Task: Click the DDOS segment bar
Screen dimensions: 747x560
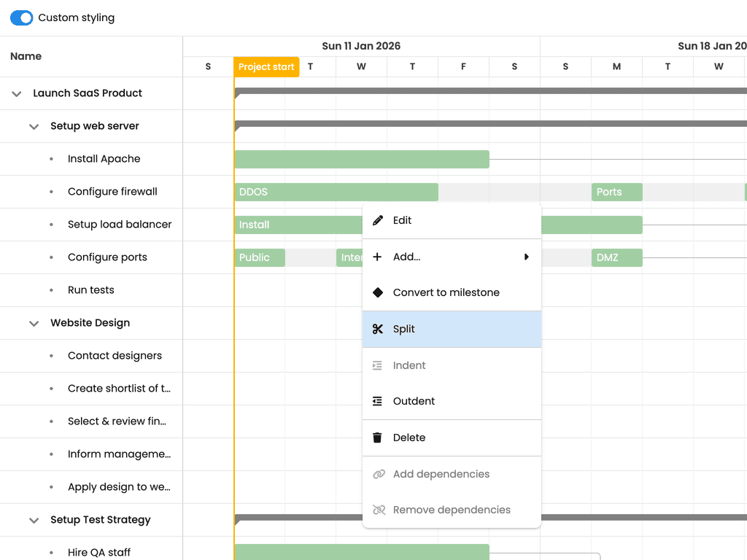Action: [x=336, y=192]
